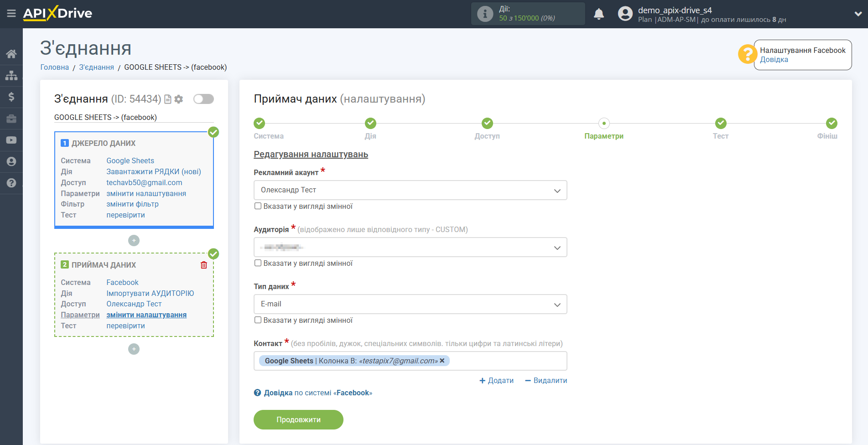The image size is (868, 445).
Task: Open the briefcase sidebar icon
Action: click(11, 119)
